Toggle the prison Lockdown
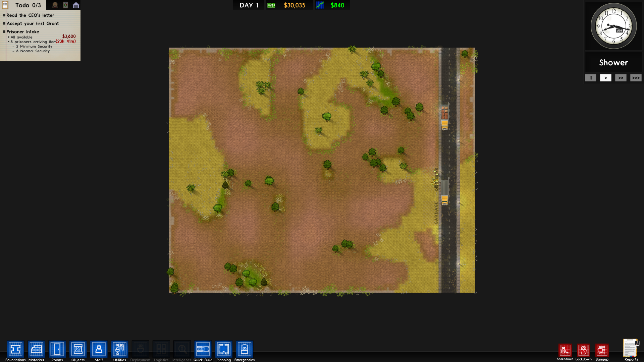 (583, 351)
